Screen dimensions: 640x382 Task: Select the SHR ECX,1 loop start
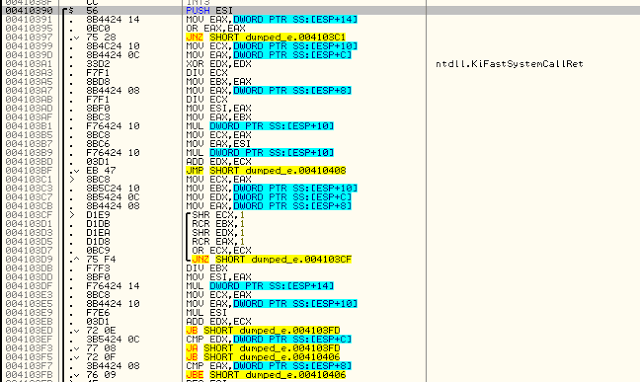[x=218, y=215]
